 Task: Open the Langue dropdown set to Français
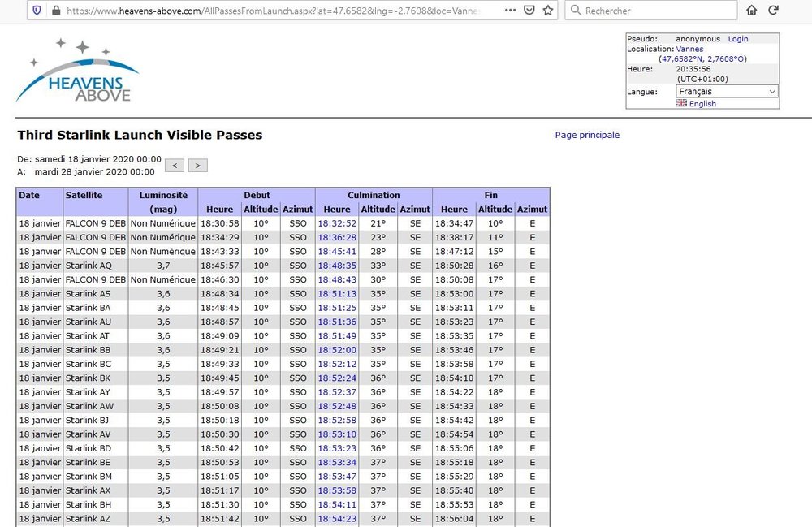pos(727,92)
